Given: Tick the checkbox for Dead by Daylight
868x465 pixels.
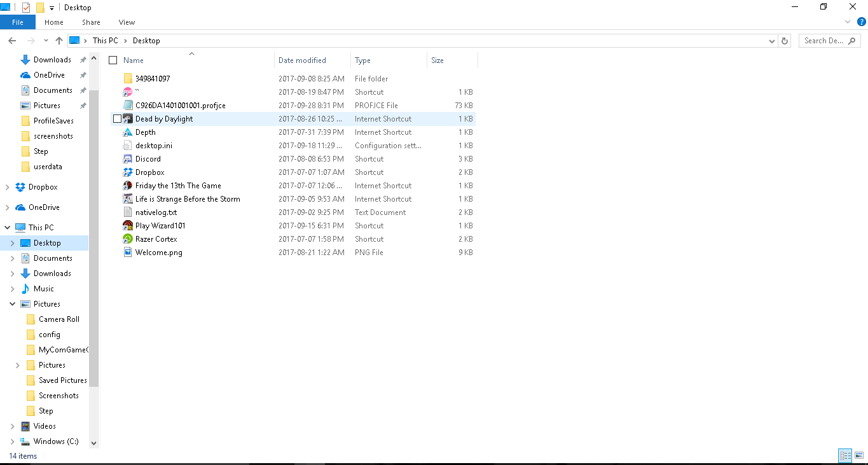Looking at the screenshot, I should coord(117,119).
